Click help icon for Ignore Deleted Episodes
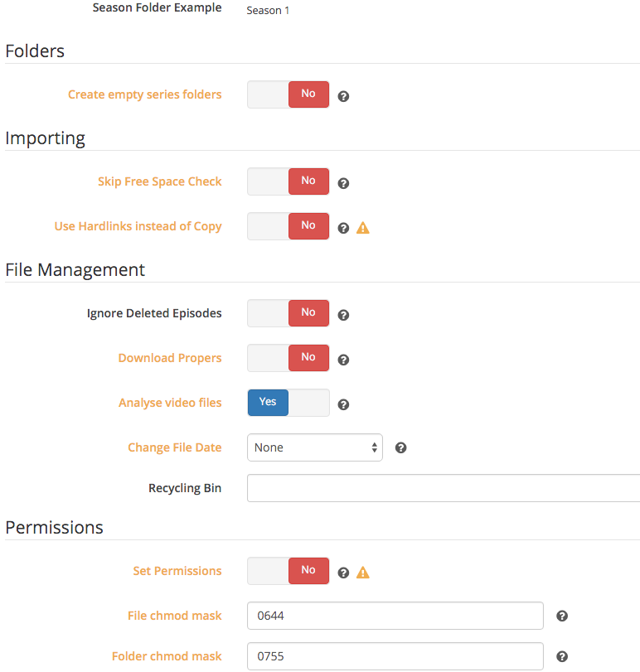 pyautogui.click(x=343, y=315)
